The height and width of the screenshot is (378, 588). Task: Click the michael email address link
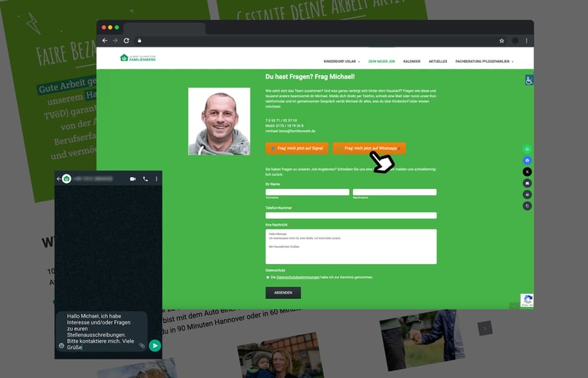[290, 131]
